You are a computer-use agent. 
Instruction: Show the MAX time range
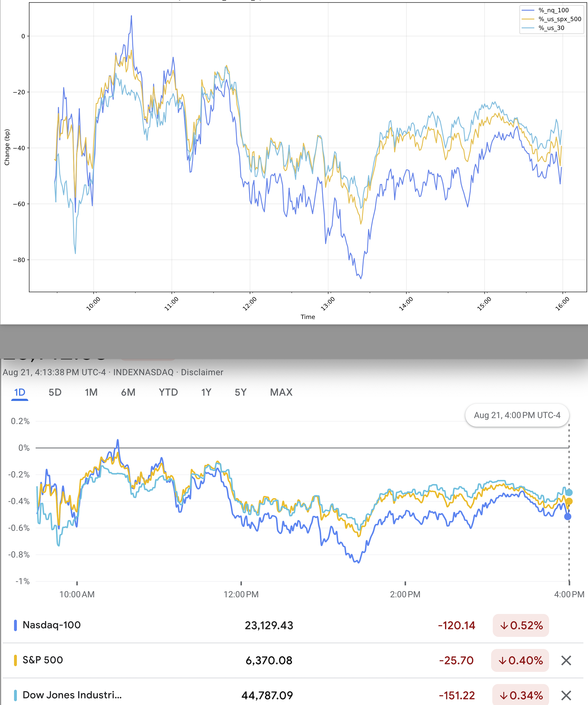click(x=281, y=392)
